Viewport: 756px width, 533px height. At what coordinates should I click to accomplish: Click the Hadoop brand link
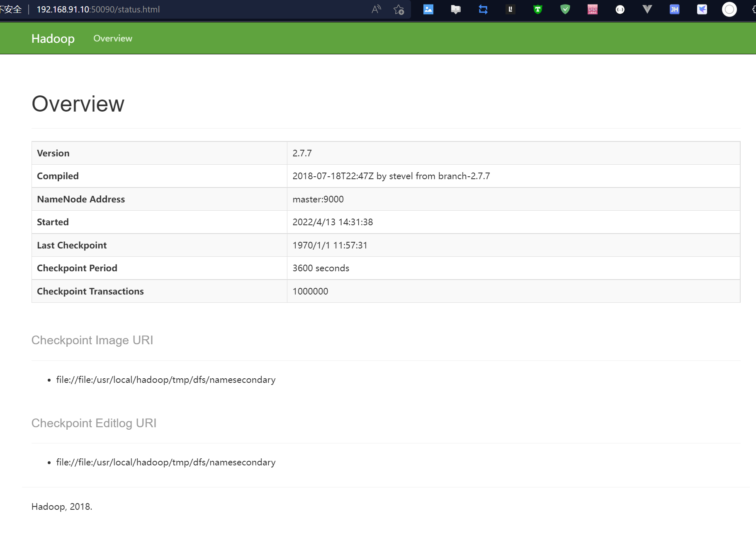coord(53,38)
